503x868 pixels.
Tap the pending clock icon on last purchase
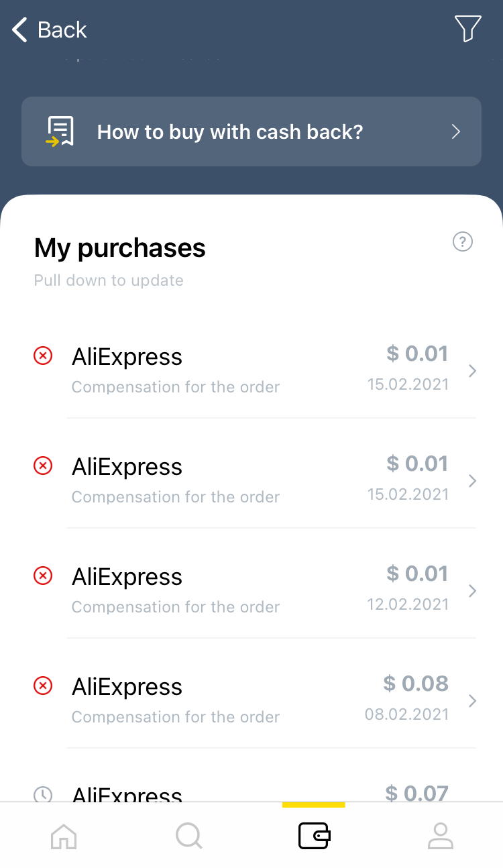click(43, 795)
